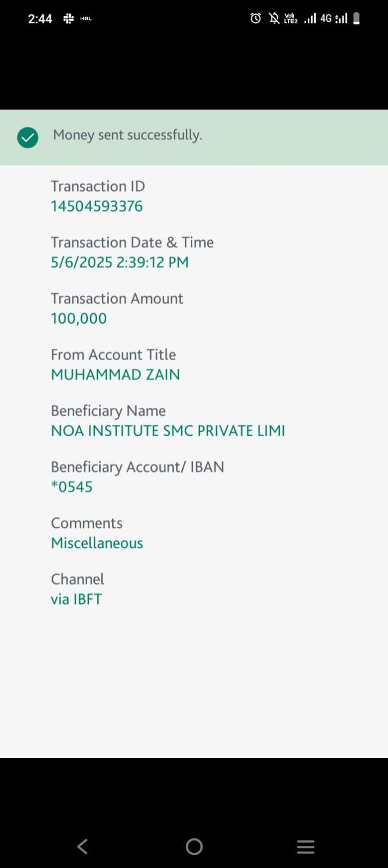
Task: Tap the Miscellaneous comment value
Action: [97, 543]
